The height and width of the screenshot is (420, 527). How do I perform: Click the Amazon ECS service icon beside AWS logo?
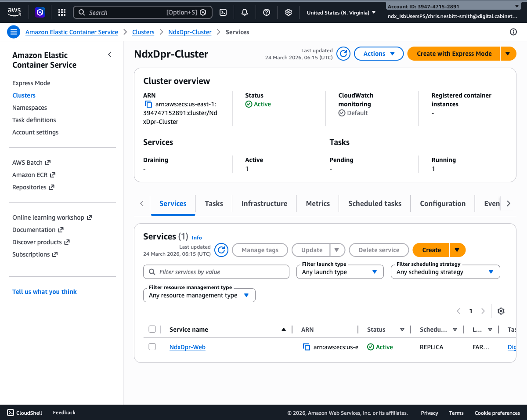point(40,12)
